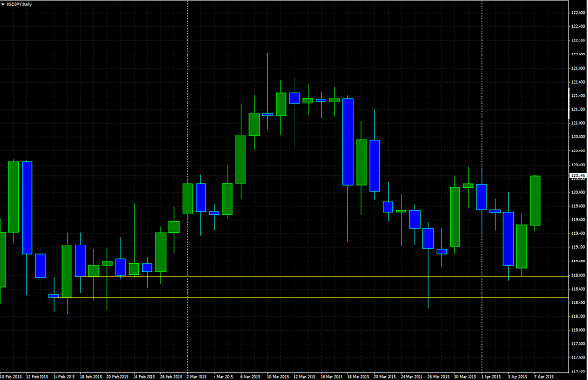Viewport: 588px width, 380px height.
Task: Click the long-wick doji candle on 10 Mar 2015
Action: click(267, 115)
